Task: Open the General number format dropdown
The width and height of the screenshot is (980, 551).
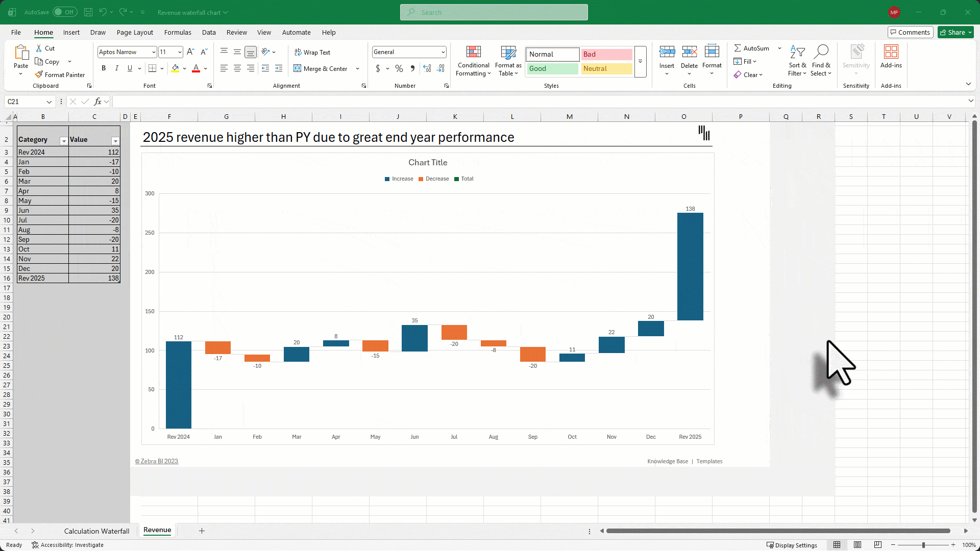Action: click(442, 52)
